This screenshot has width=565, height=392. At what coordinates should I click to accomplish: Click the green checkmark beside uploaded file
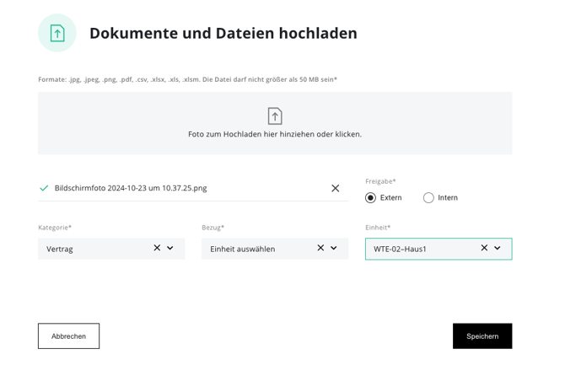(x=44, y=188)
